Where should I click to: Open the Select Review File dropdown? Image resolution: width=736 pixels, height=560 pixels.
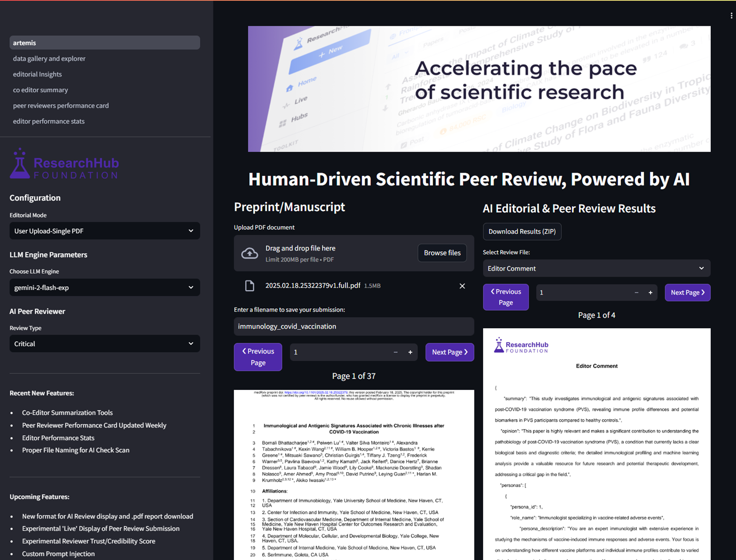[x=596, y=269]
